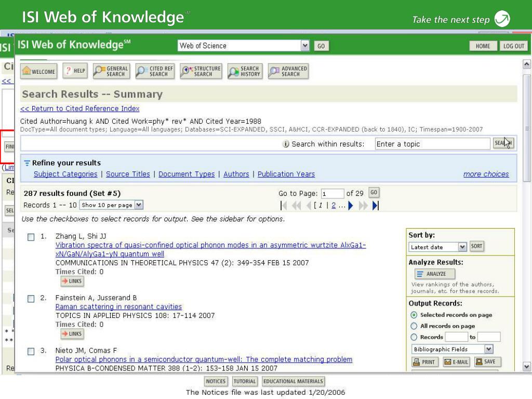Open the Web of Science database dropdown
Viewport: 532px width, 399px height.
click(x=305, y=46)
